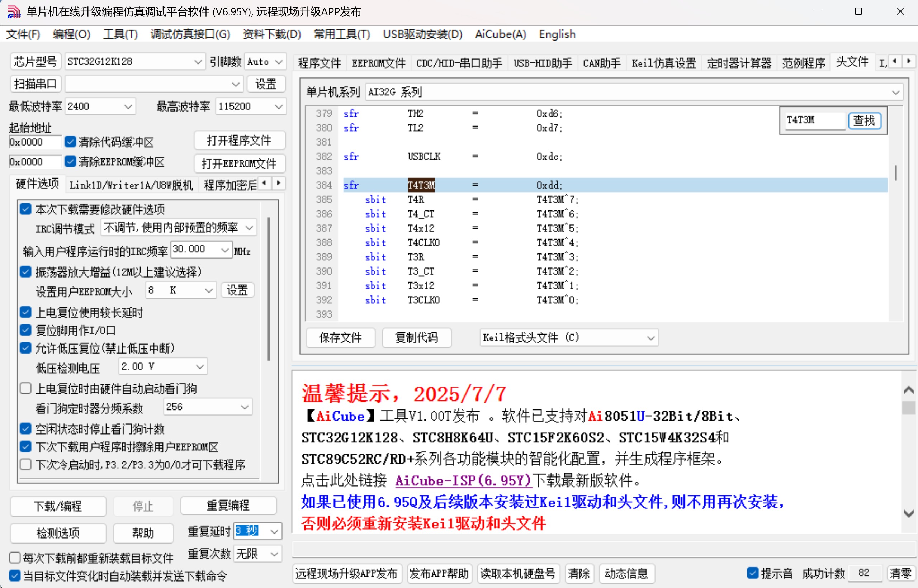The height and width of the screenshot is (588, 918).
Task: Toggle 清除代码缓冲区 checkbox
Action: pyautogui.click(x=70, y=142)
